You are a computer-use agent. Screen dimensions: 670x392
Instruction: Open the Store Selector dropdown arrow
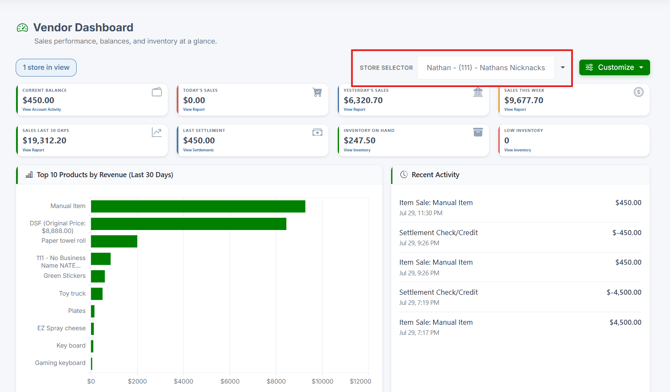pyautogui.click(x=563, y=68)
